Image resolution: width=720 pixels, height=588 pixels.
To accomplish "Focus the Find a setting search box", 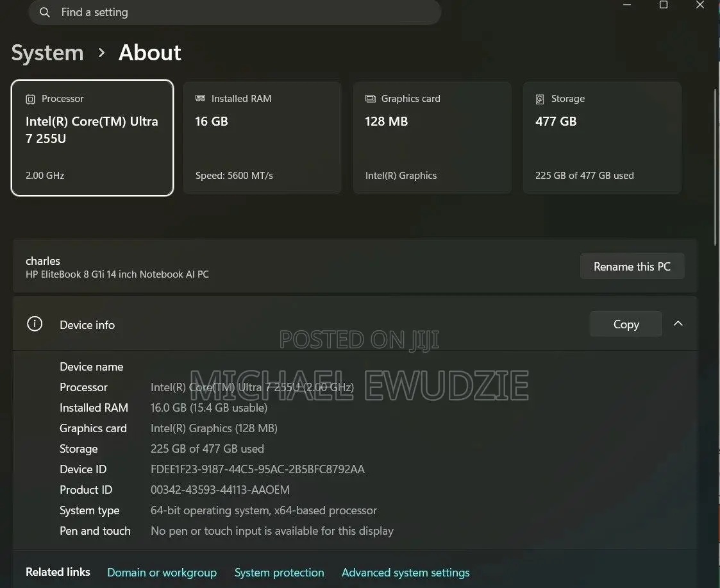I will click(x=235, y=12).
